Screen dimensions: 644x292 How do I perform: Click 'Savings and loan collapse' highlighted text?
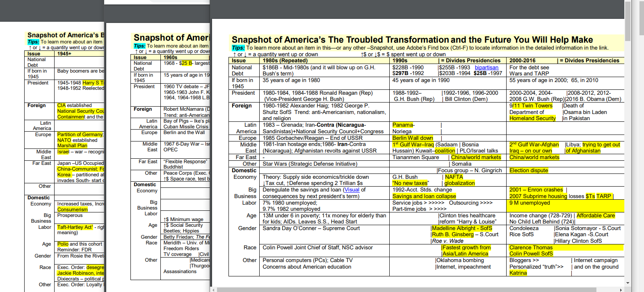coord(424,196)
